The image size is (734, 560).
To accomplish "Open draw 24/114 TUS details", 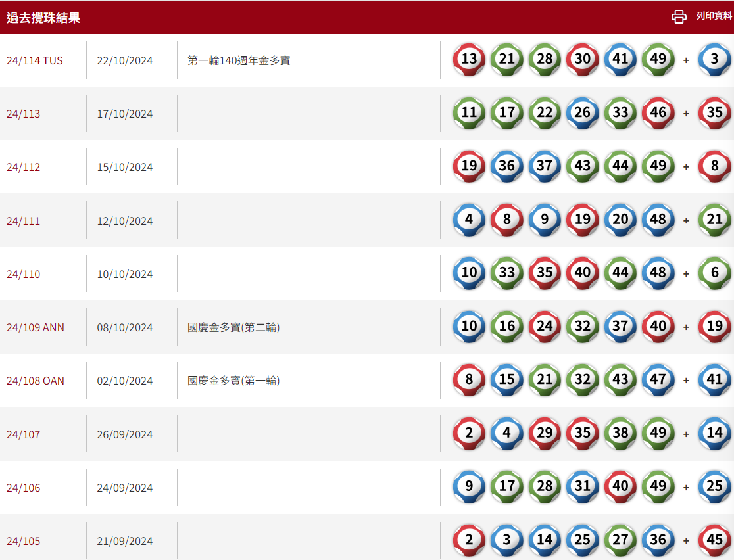I will 35,60.
